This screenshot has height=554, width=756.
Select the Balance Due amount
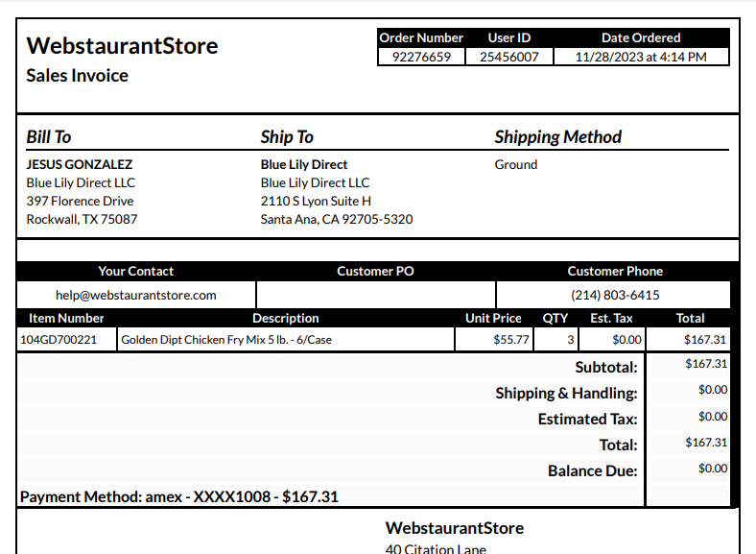(x=713, y=469)
